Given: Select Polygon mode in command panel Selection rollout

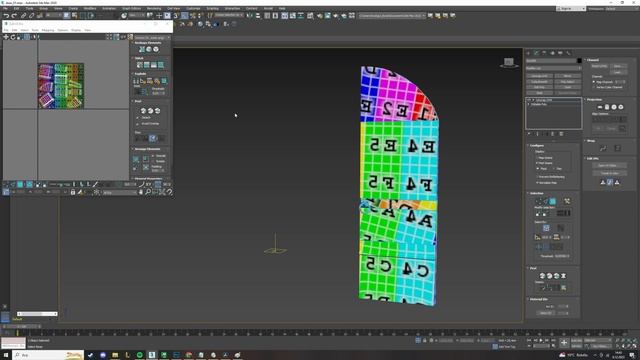Looking at the screenshot, I should tap(552, 201).
